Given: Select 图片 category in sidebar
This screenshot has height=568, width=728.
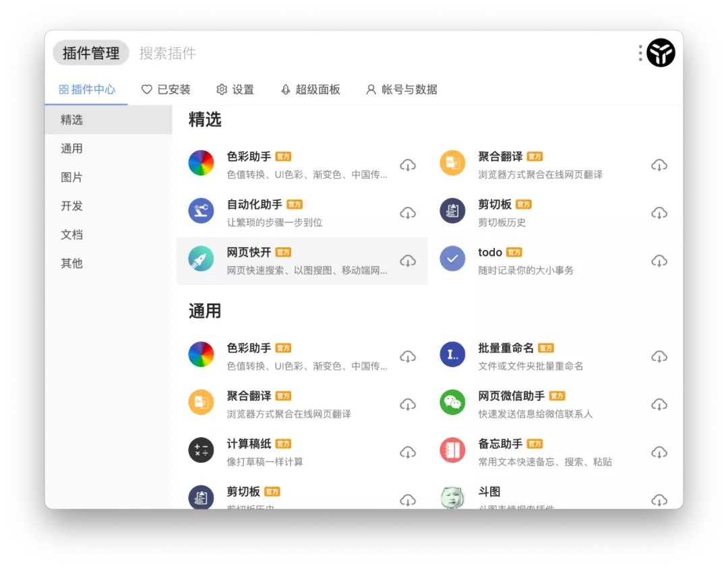Looking at the screenshot, I should click(x=109, y=177).
